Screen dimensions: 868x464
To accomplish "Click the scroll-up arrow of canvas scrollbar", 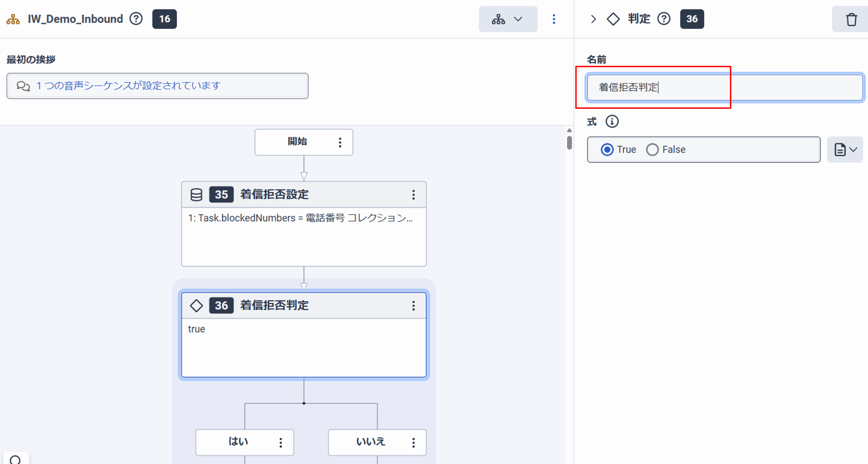I will click(x=569, y=130).
